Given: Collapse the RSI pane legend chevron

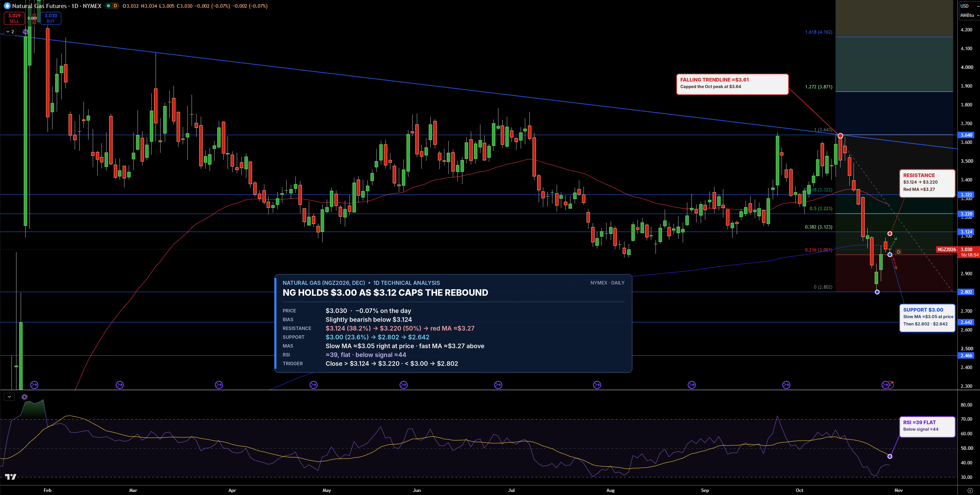Looking at the screenshot, I should (9, 397).
